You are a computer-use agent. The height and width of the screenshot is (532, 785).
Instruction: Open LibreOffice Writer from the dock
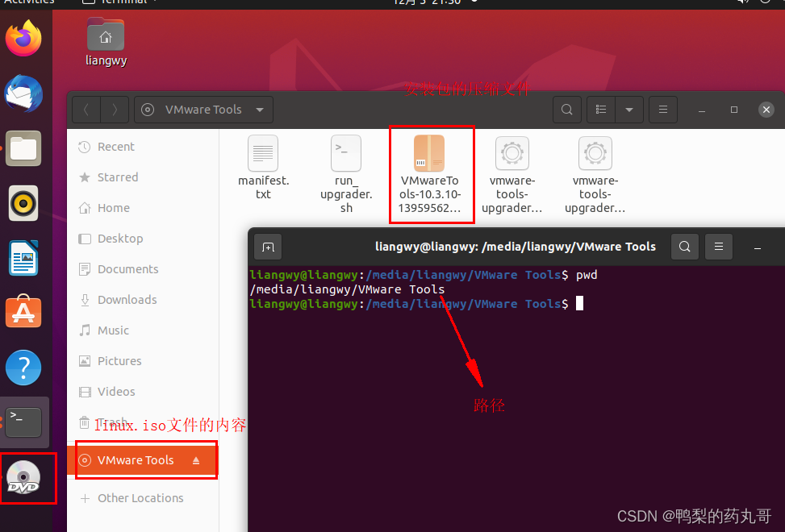[23, 258]
